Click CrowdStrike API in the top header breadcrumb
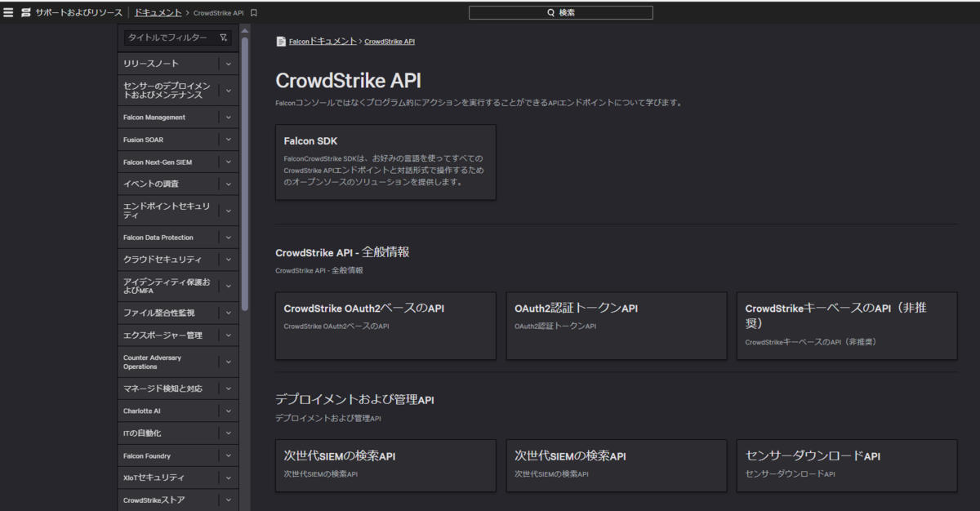This screenshot has width=980, height=511. (219, 13)
